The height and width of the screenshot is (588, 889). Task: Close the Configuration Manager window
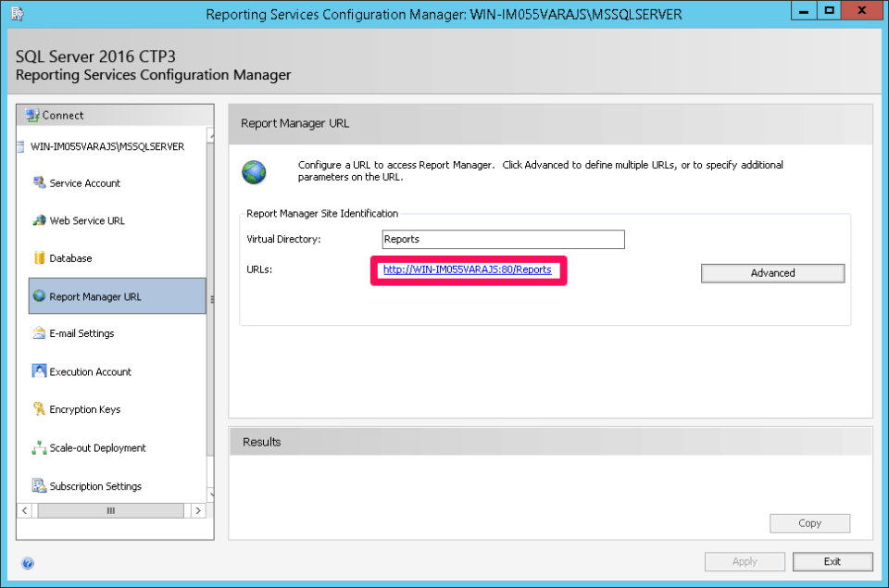click(862, 11)
